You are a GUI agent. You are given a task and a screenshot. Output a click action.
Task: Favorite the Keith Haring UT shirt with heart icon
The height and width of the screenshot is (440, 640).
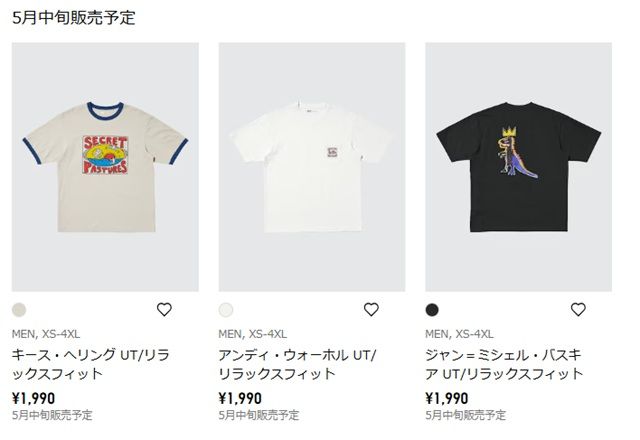[164, 309]
